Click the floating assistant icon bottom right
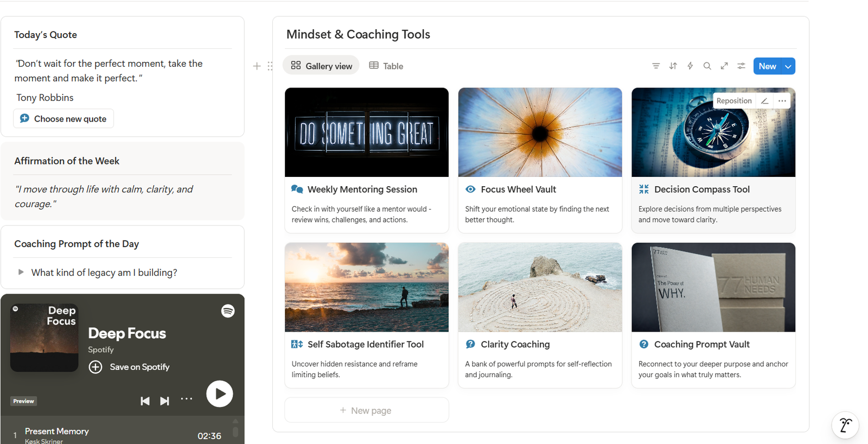 point(845,425)
